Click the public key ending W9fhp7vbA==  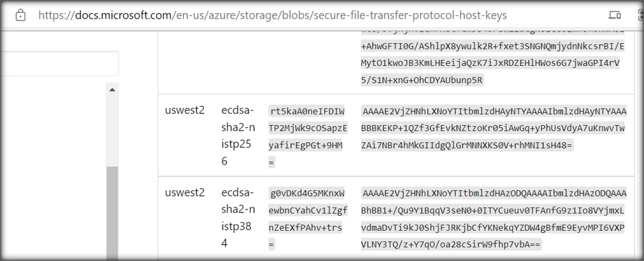494,219
